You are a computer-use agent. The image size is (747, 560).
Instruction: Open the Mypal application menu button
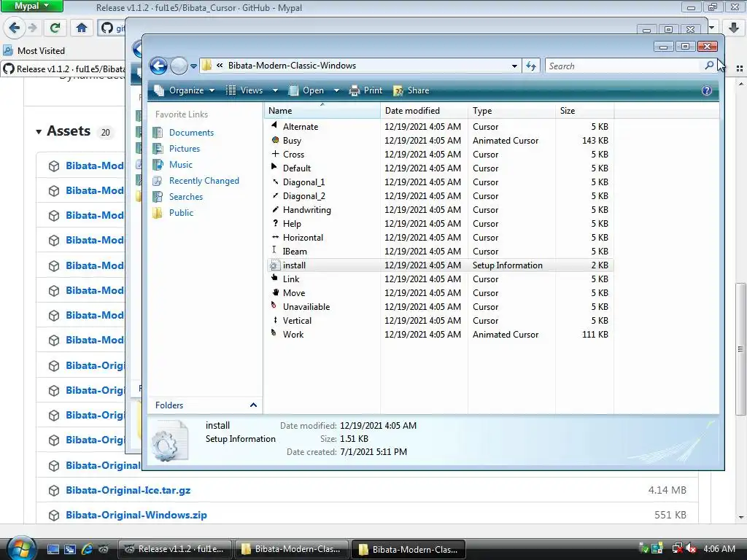(x=31, y=6)
